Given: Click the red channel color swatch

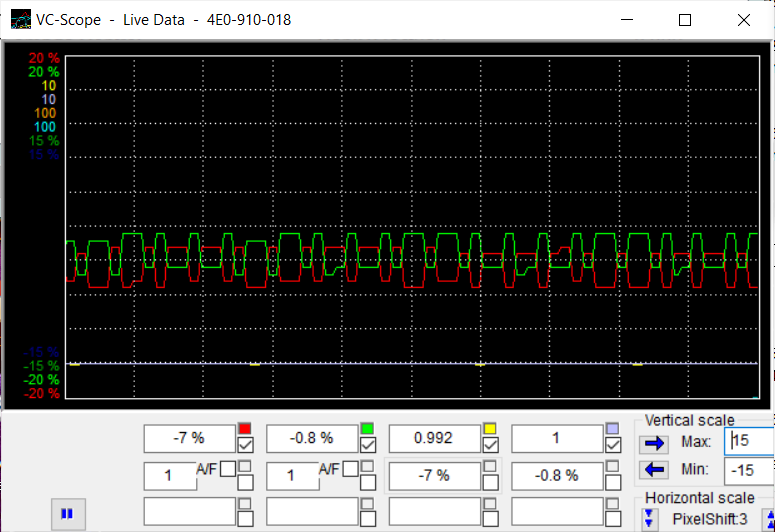Looking at the screenshot, I should coord(244,429).
